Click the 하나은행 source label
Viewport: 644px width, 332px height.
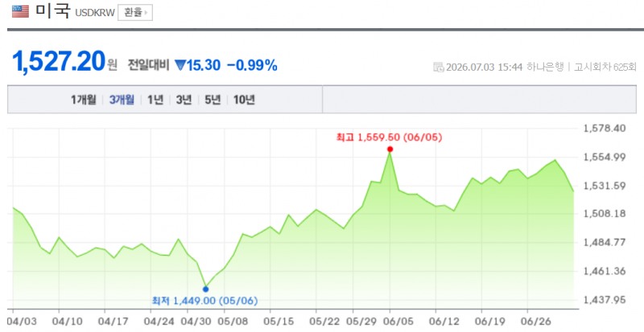coord(545,67)
